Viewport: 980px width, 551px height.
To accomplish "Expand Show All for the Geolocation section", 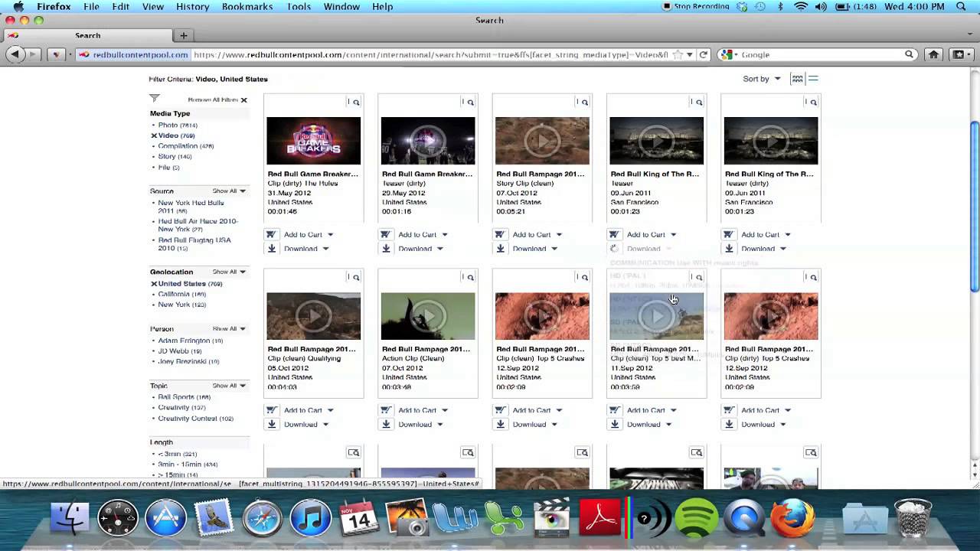I will [229, 272].
